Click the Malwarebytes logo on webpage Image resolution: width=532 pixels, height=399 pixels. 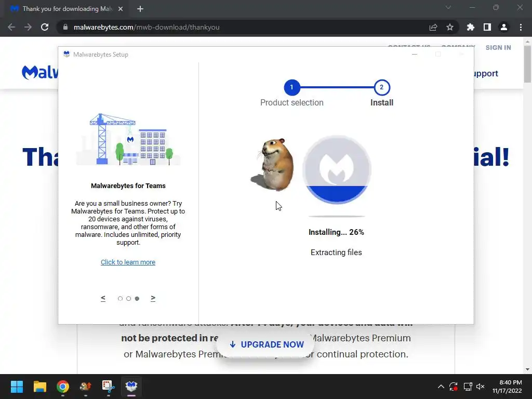tap(40, 72)
